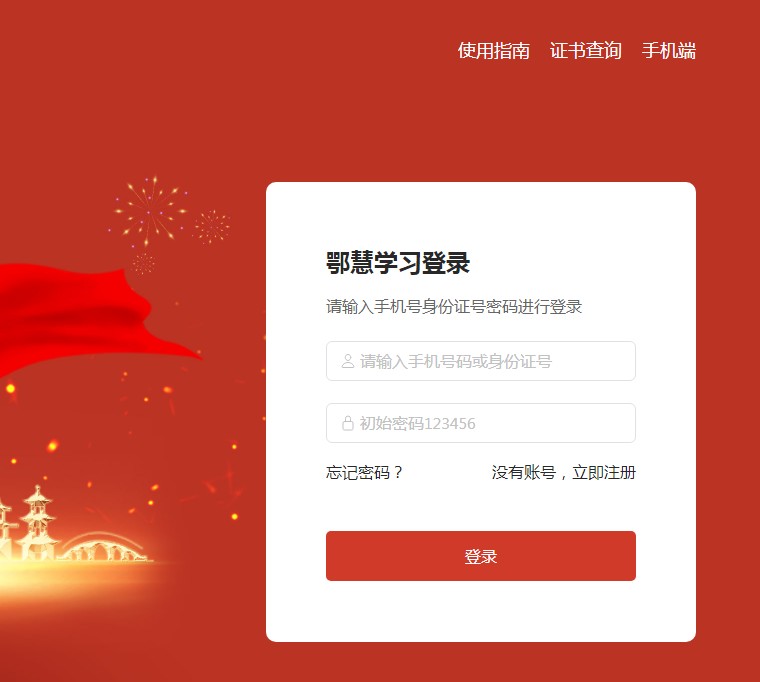Click the padlock icon in password field
The image size is (760, 682).
coord(348,423)
